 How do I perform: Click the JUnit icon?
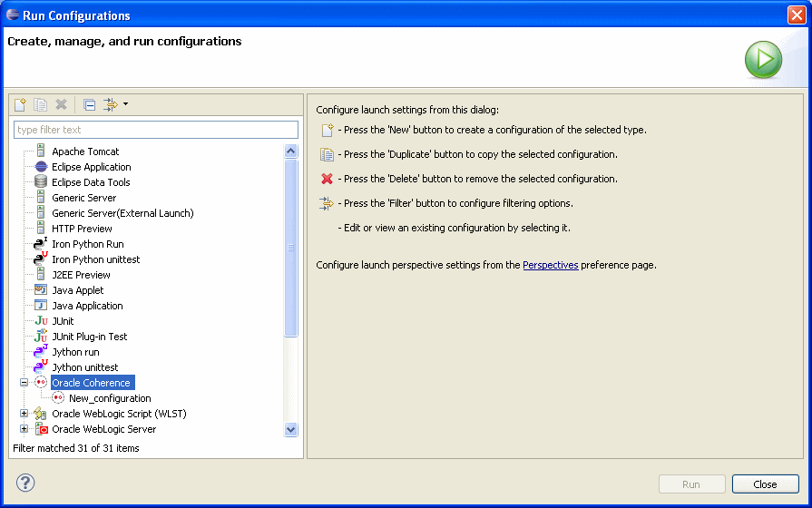pos(42,321)
